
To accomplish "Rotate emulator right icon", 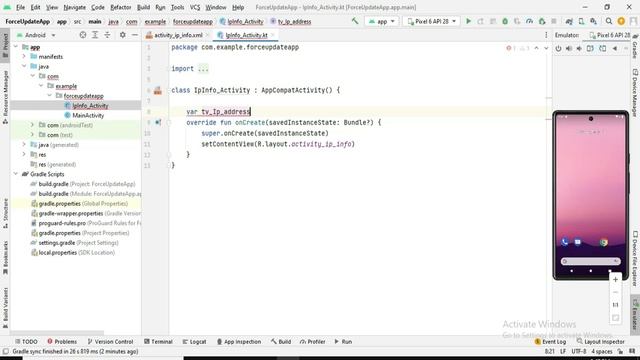I will pyautogui.click(x=602, y=49).
